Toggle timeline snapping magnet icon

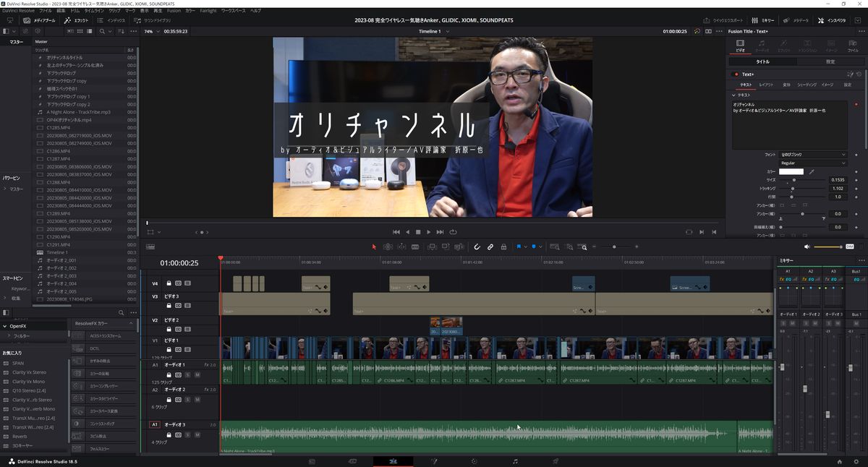tap(477, 247)
